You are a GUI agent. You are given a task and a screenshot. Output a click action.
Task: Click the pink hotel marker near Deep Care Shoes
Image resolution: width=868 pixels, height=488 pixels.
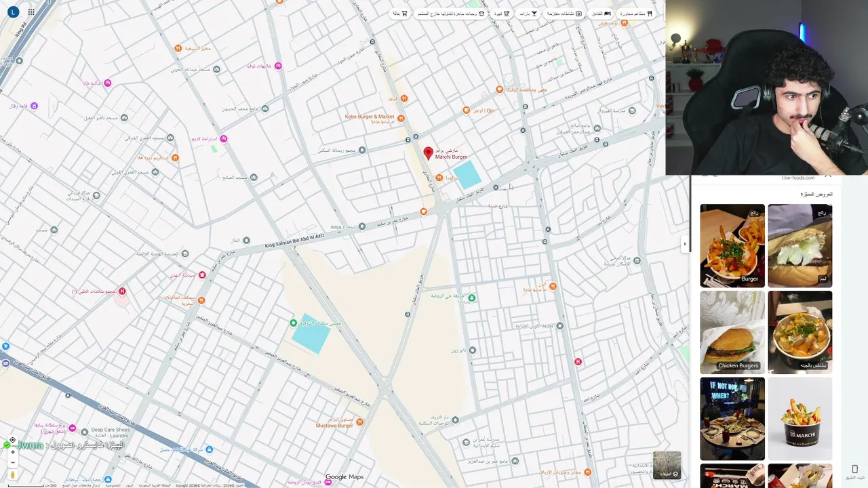(73, 429)
